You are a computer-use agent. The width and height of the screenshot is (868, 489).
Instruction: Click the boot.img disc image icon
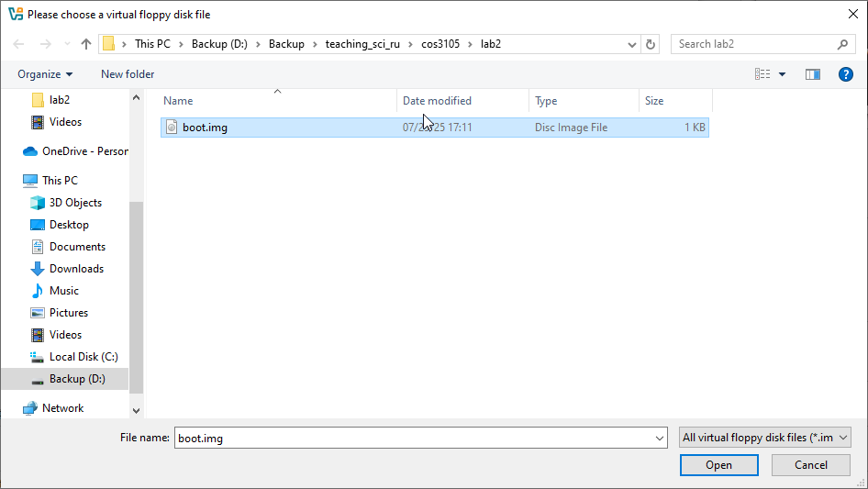pyautogui.click(x=172, y=128)
